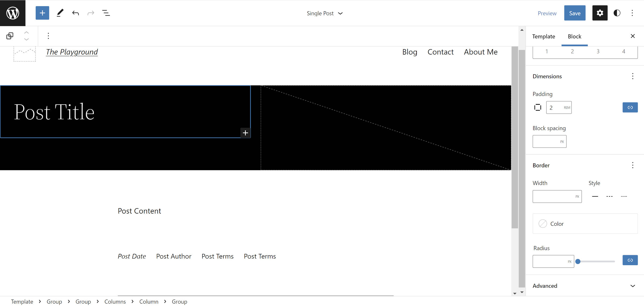The image size is (644, 306).
Task: Click the WordPress logo menu icon
Action: [x=13, y=13]
